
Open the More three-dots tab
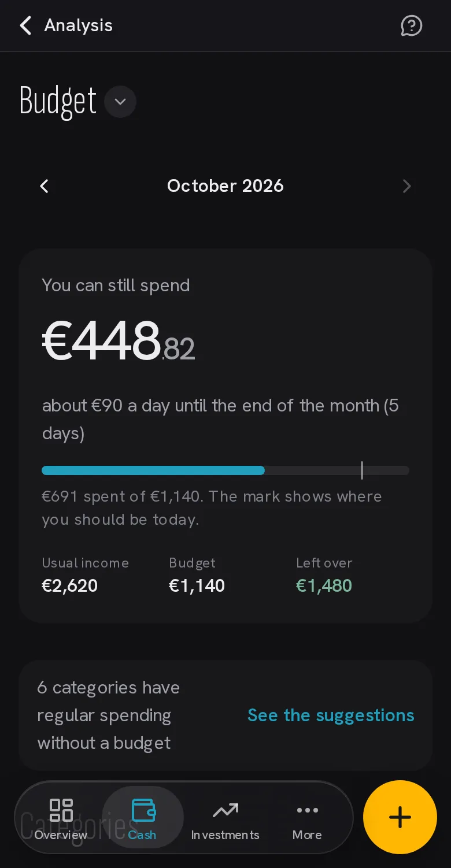pos(307,819)
